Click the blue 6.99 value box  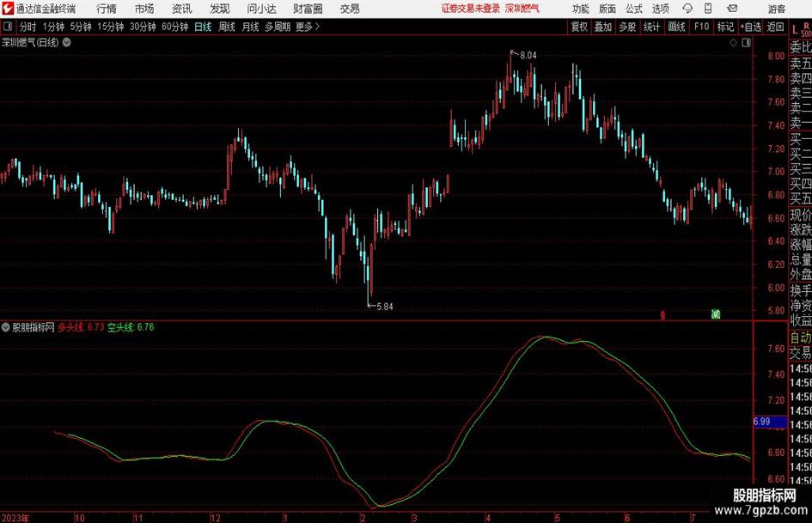point(770,422)
